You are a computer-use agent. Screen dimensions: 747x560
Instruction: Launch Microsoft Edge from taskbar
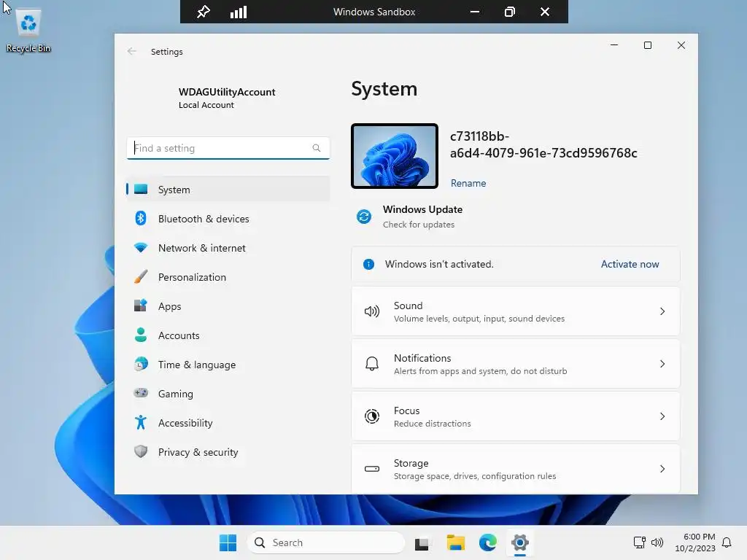click(x=488, y=542)
